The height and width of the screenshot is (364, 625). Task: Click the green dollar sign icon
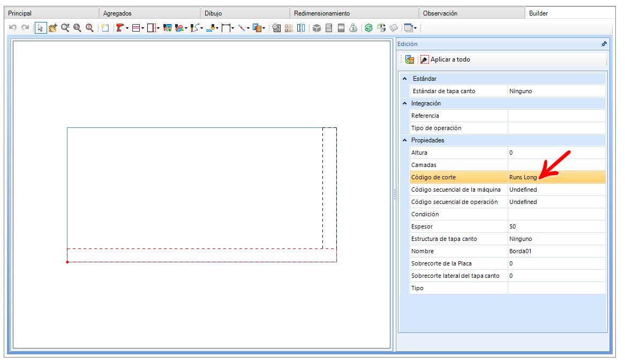point(368,27)
